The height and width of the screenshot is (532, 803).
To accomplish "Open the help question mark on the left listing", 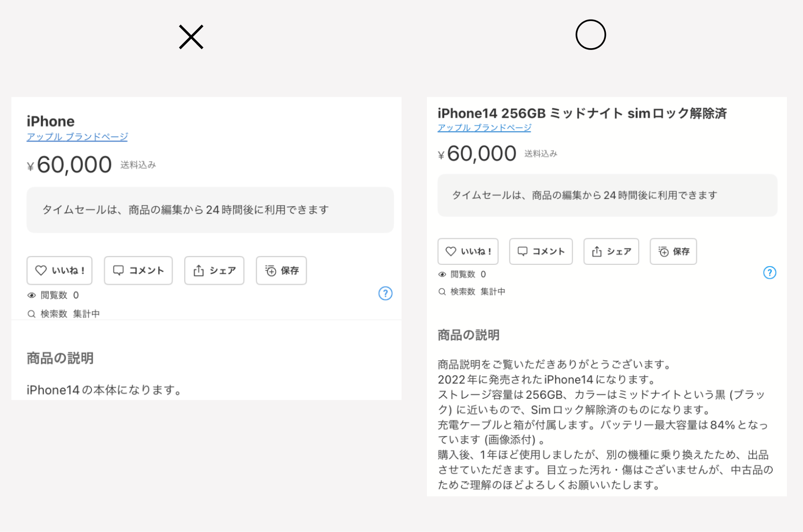I will click(x=385, y=293).
